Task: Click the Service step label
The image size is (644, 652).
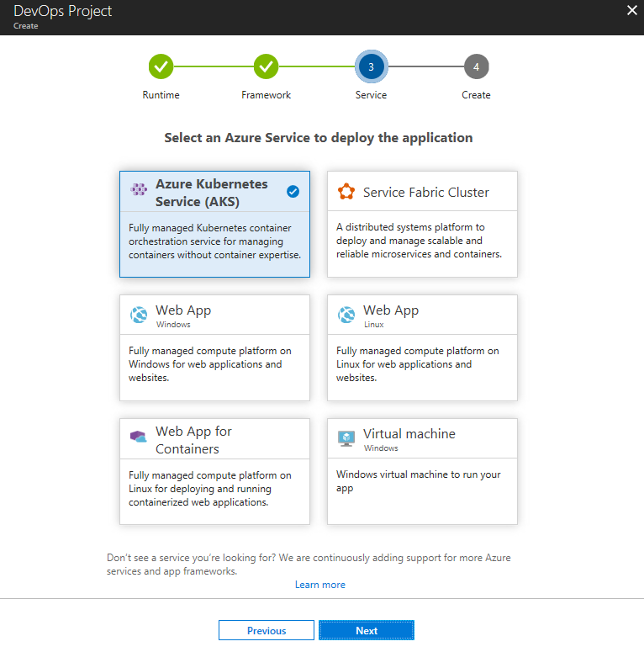Action: [x=371, y=95]
